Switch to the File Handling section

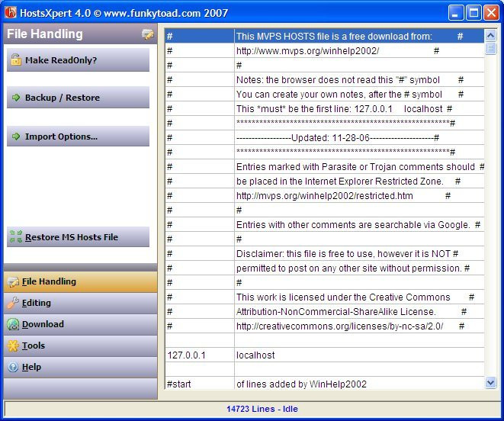tap(80, 281)
